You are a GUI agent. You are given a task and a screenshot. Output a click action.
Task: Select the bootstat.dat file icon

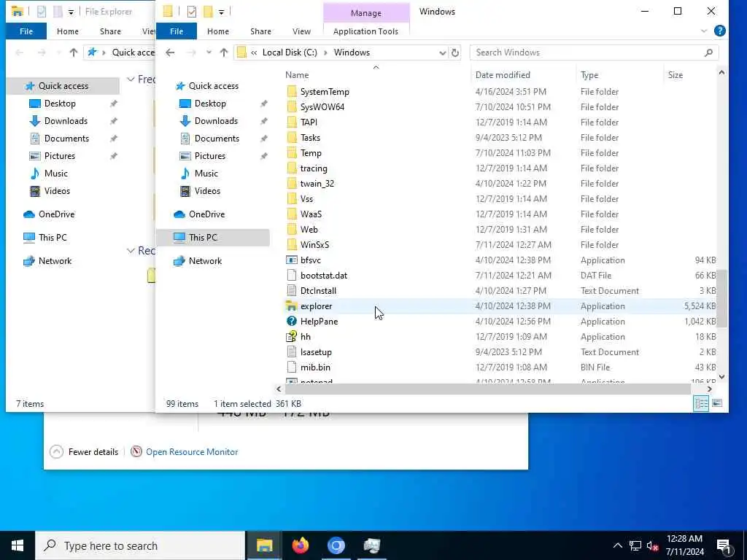point(292,275)
